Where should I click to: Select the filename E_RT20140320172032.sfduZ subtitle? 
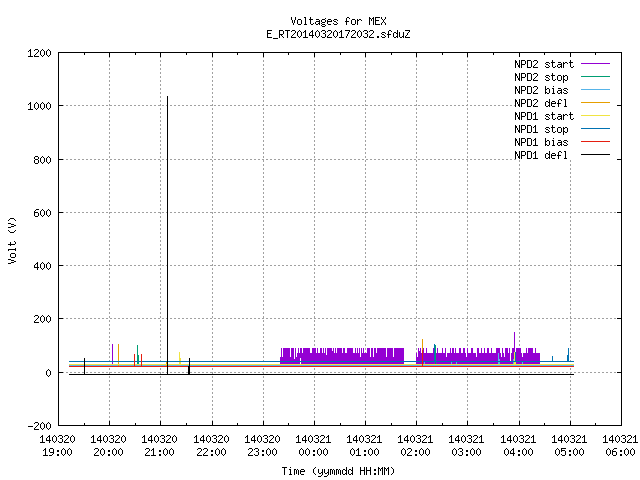338,34
